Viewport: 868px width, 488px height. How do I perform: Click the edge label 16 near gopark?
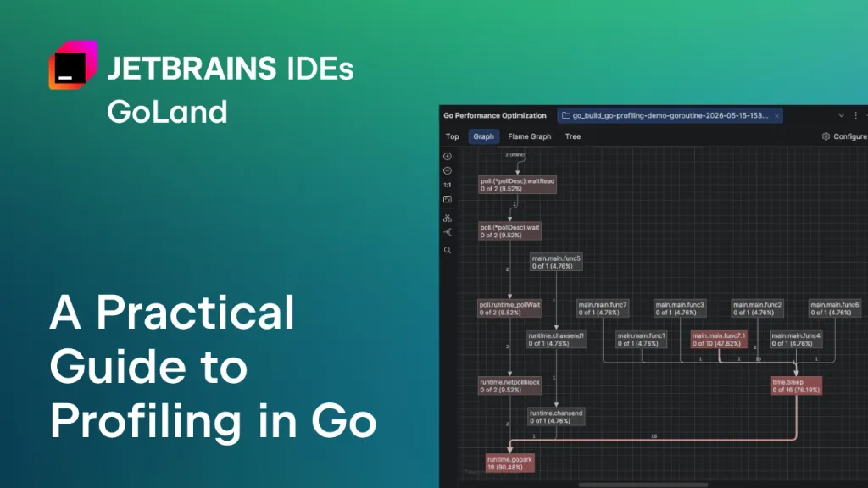click(x=654, y=436)
